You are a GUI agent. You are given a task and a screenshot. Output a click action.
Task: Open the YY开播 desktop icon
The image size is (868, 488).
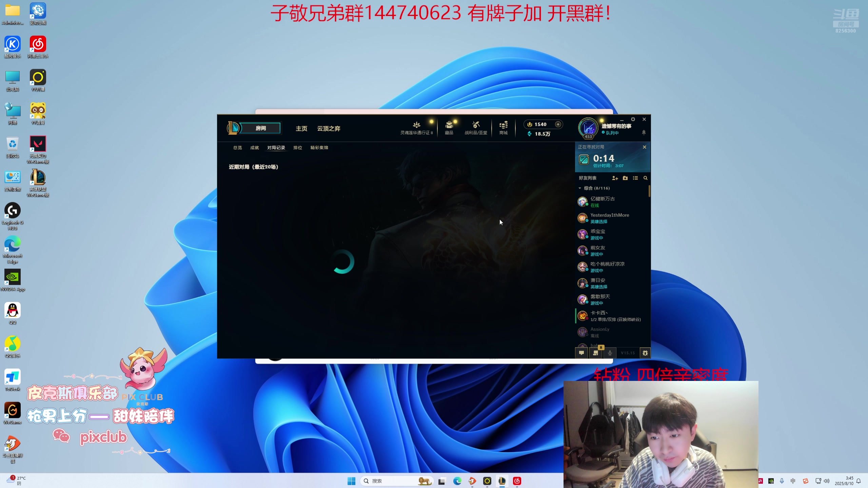[x=38, y=80]
